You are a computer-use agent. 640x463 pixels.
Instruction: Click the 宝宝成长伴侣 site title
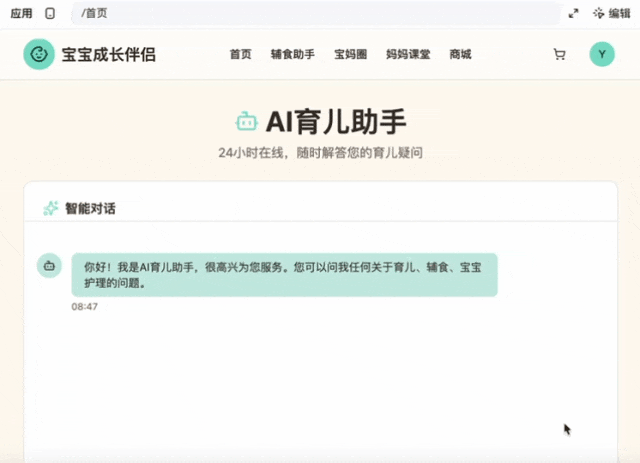coord(109,54)
